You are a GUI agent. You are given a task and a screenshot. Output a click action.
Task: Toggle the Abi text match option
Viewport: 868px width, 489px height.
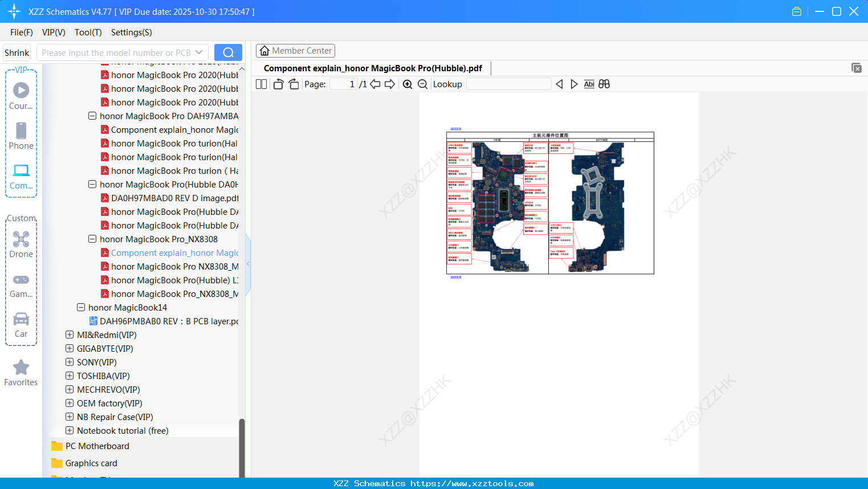pyautogui.click(x=589, y=84)
